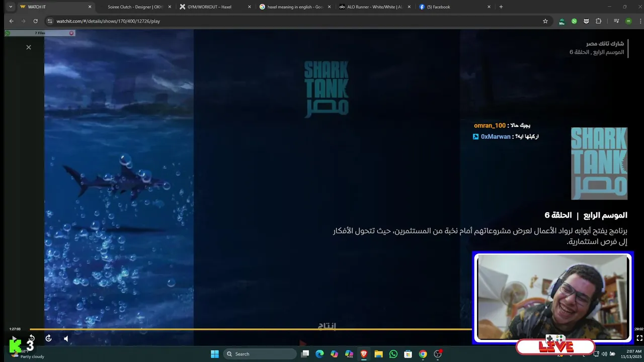Bookmark this page with the star
Screen dimensions: 644x362
pos(545,21)
